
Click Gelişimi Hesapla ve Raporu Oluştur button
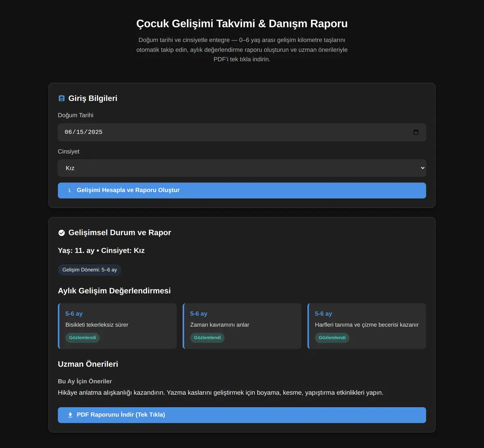(242, 190)
